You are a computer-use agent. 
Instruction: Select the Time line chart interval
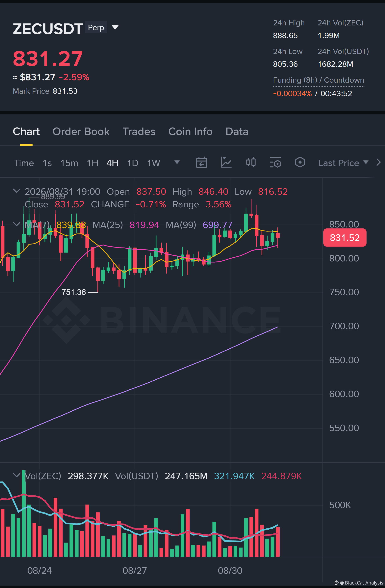pyautogui.click(x=24, y=163)
